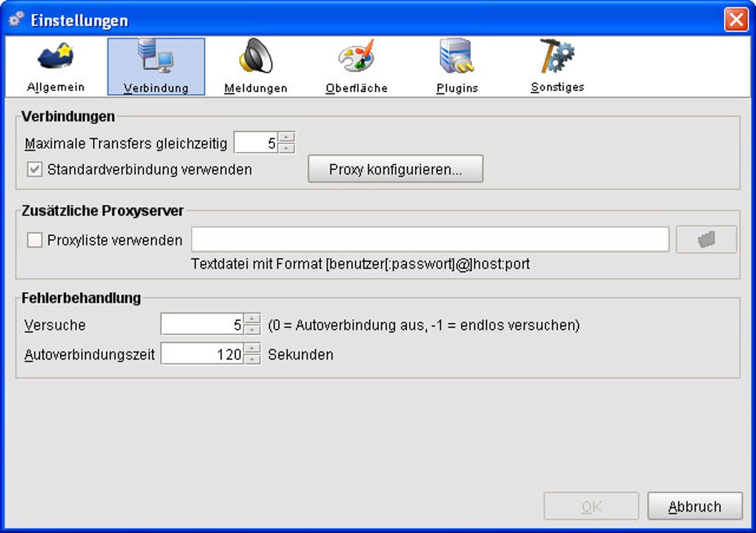Open the Proxy konfigurieren dialog
This screenshot has width=756, height=533.
coord(395,169)
